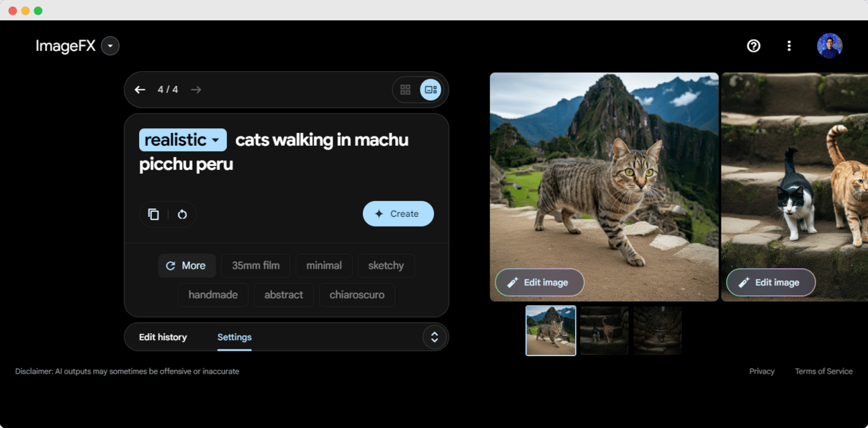Expand the settings panel with up-down chevrons
Image resolution: width=868 pixels, height=428 pixels.
(x=435, y=337)
